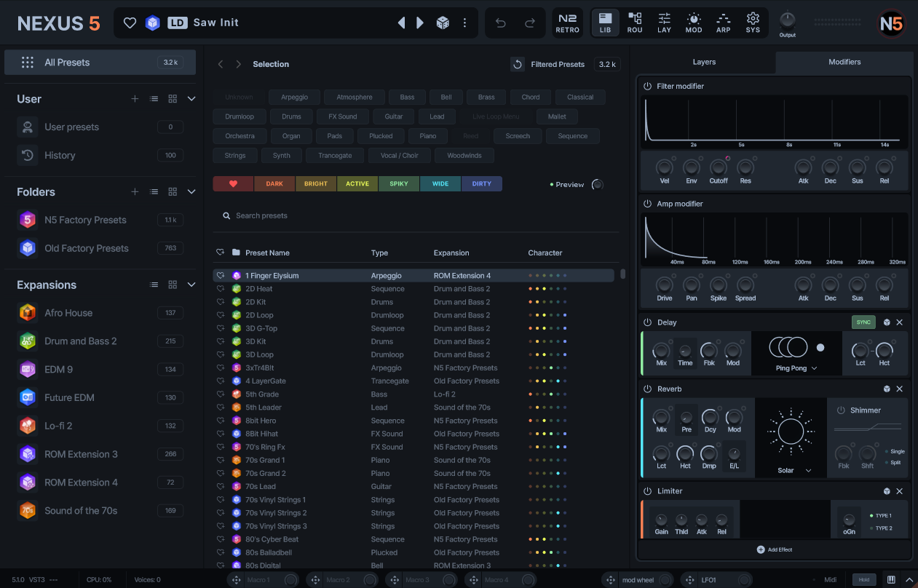Switch User section to list view
918x588 pixels.
[154, 99]
